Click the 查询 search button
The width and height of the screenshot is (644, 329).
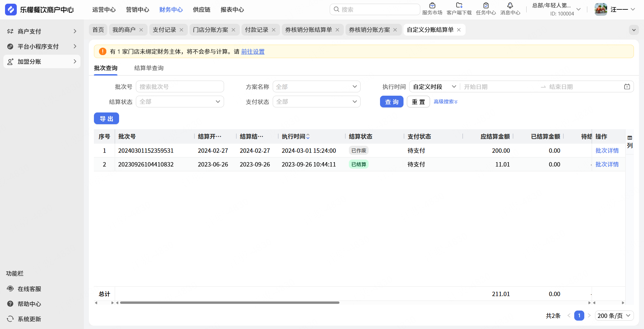pos(391,102)
